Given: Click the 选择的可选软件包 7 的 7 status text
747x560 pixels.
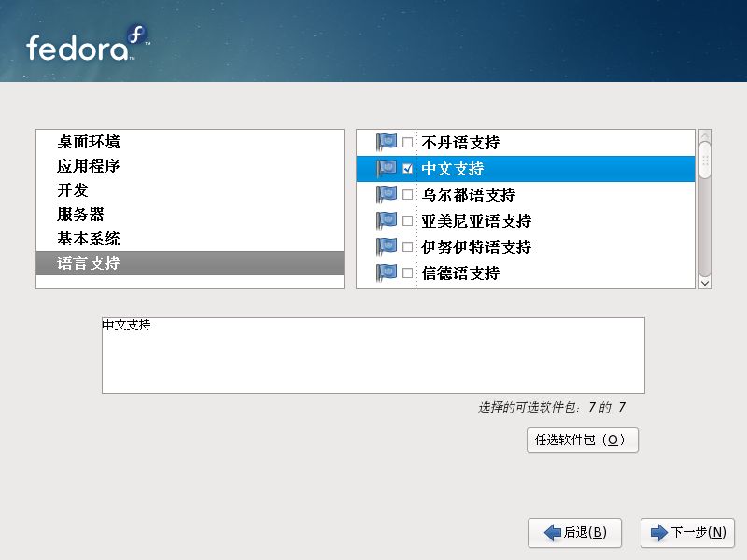Looking at the screenshot, I should pyautogui.click(x=552, y=407).
